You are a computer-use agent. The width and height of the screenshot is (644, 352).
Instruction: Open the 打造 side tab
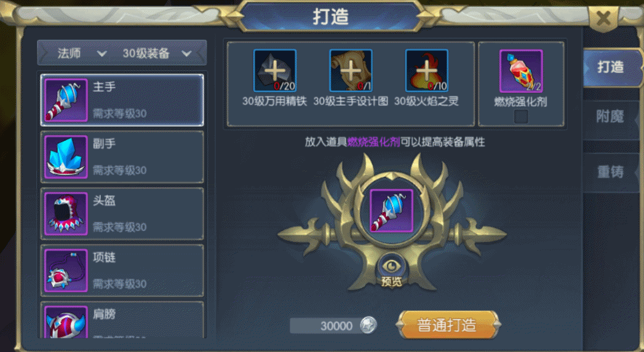[610, 67]
